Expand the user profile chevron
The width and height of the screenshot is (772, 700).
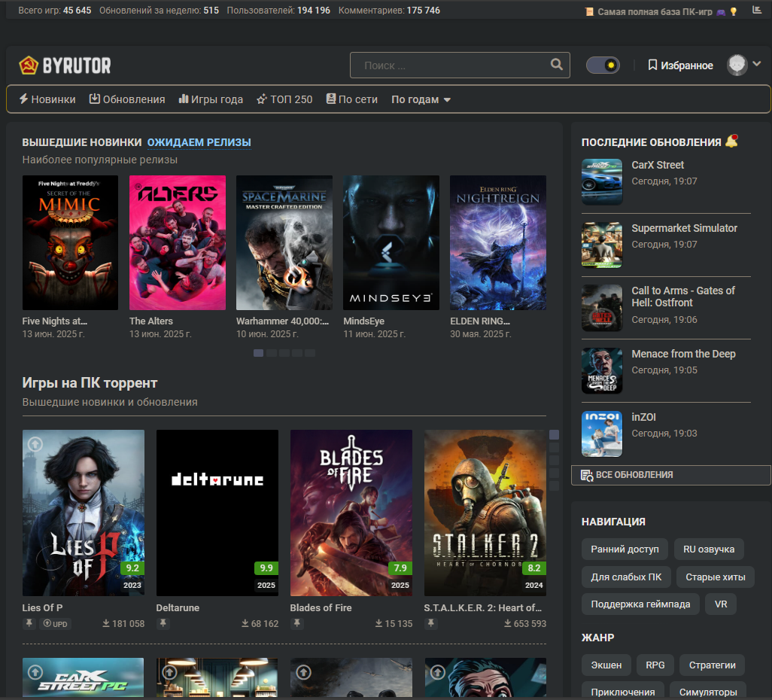[757, 63]
